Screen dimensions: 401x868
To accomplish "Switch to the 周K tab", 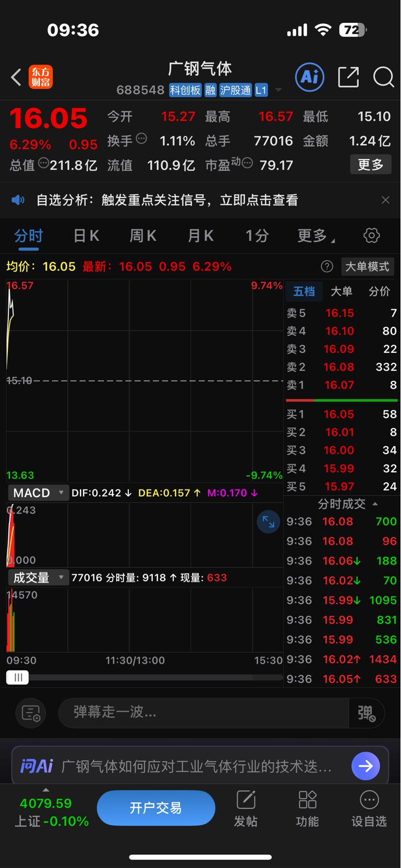I will (x=143, y=236).
